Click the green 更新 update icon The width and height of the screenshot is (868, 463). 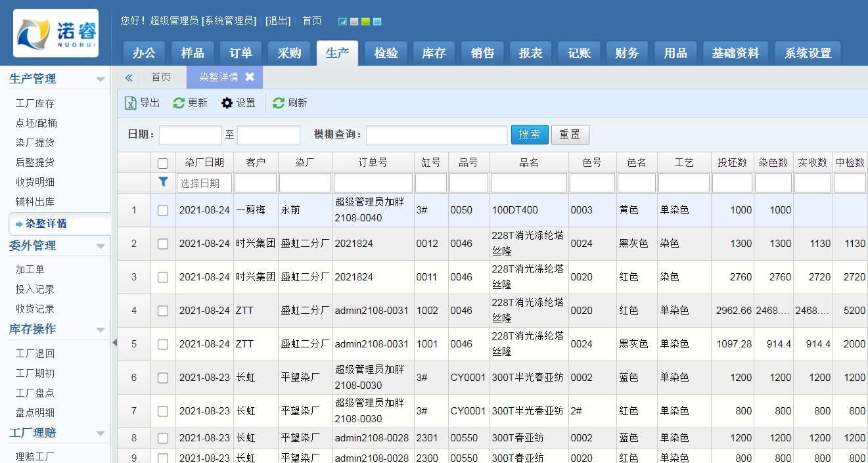tap(179, 103)
